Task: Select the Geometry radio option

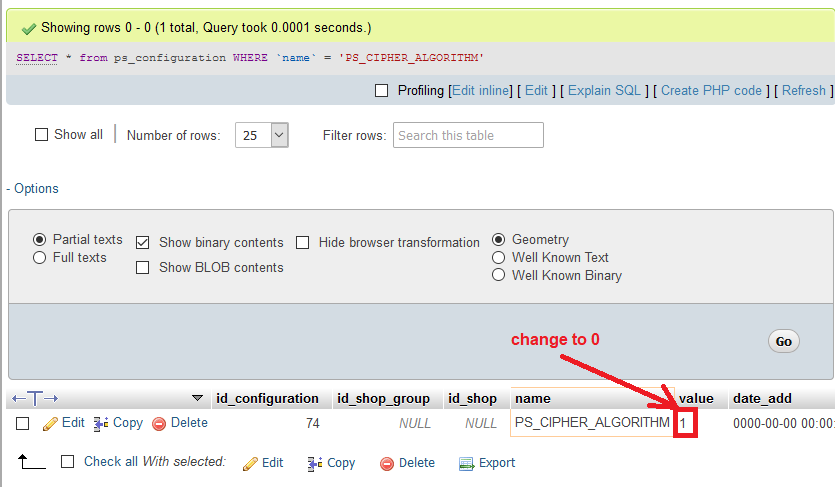Action: click(498, 240)
